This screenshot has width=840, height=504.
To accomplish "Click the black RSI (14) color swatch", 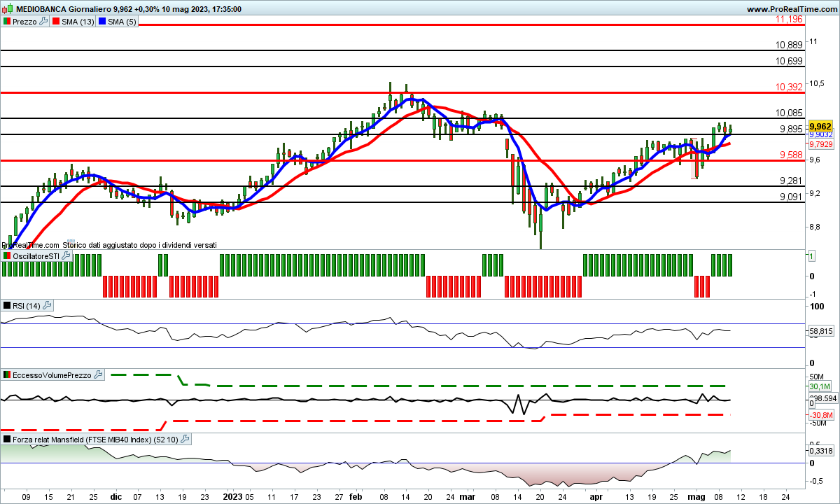I will (7, 305).
